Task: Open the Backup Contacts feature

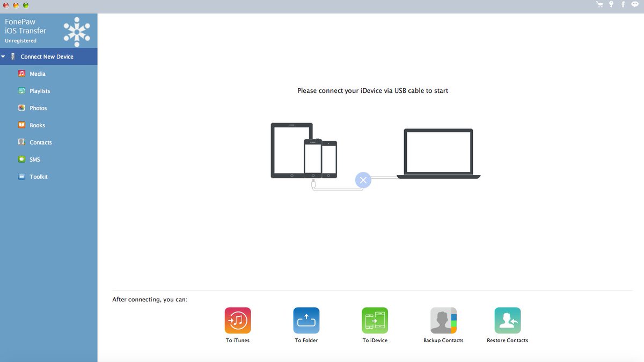Action: pyautogui.click(x=443, y=320)
